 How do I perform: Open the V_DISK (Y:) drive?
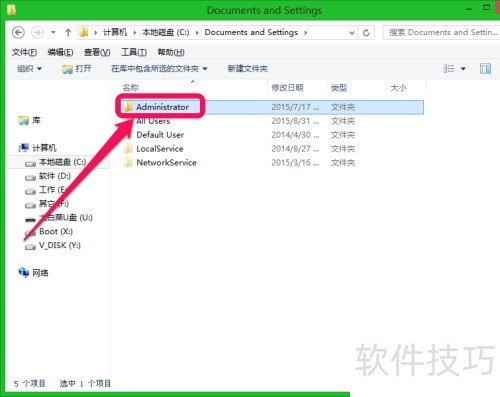pos(60,245)
